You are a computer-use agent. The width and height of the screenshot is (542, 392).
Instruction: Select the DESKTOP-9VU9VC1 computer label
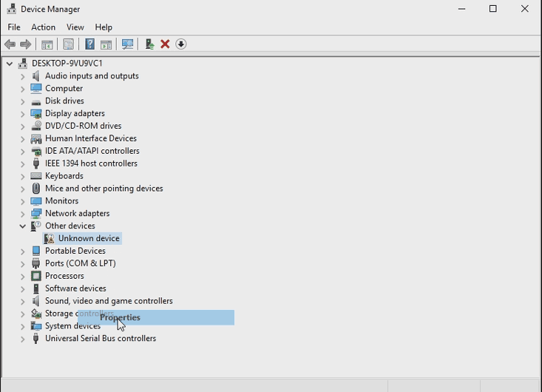click(67, 64)
